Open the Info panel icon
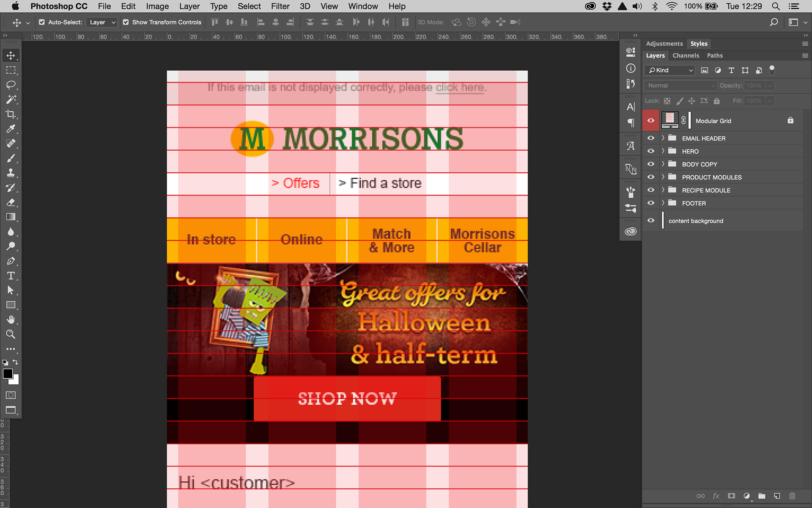The height and width of the screenshot is (508, 812). tap(631, 68)
